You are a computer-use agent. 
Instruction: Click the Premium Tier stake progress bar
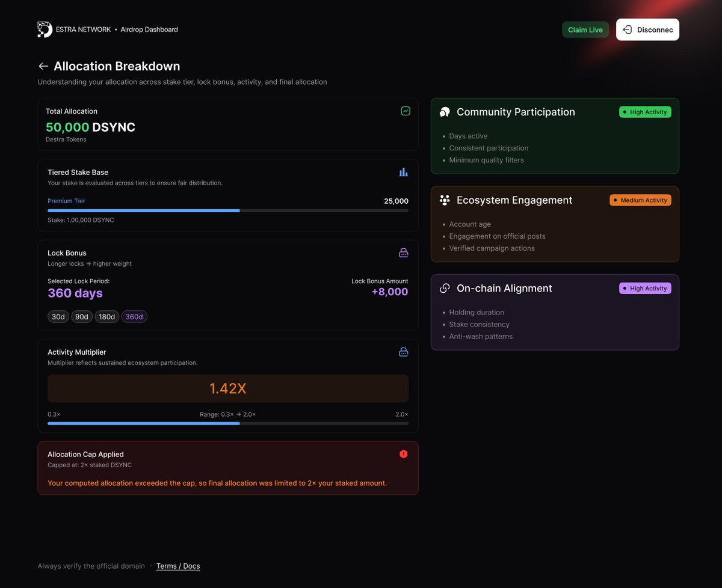click(x=228, y=210)
